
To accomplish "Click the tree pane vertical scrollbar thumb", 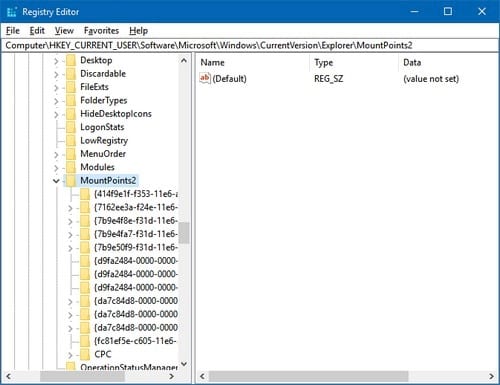I will pyautogui.click(x=184, y=233).
